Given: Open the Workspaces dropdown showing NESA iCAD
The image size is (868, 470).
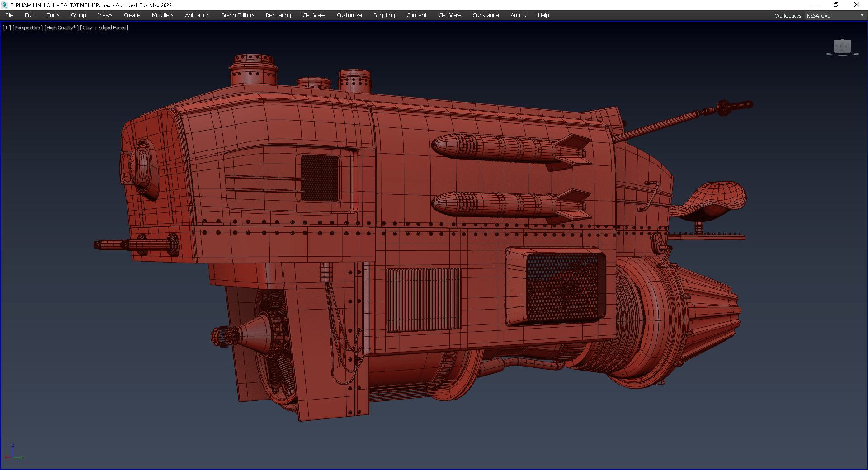Looking at the screenshot, I should 835,16.
